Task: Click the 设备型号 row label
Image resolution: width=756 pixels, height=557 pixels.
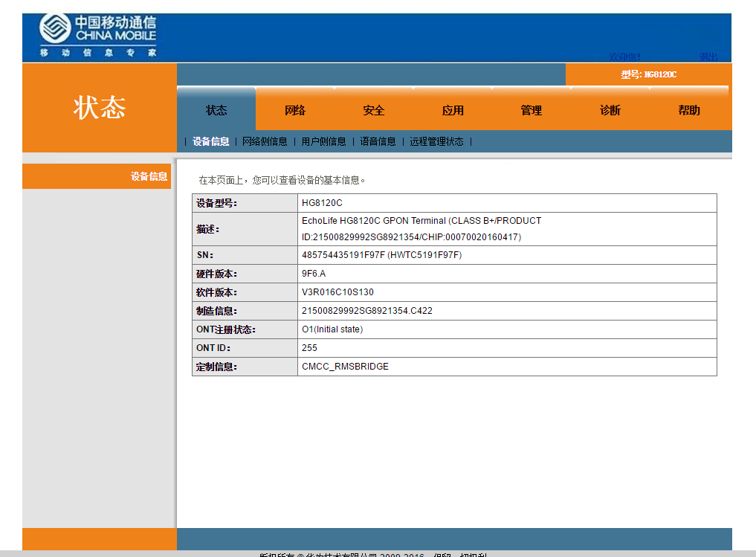Action: tap(216, 203)
